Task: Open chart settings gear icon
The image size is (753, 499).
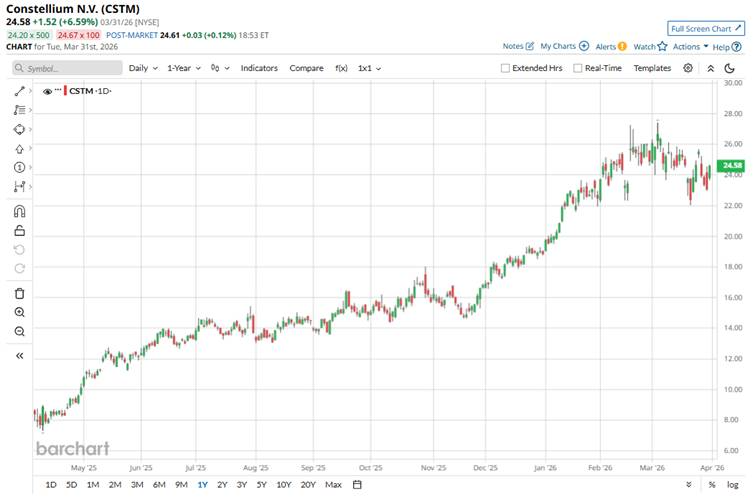Action: click(x=688, y=68)
